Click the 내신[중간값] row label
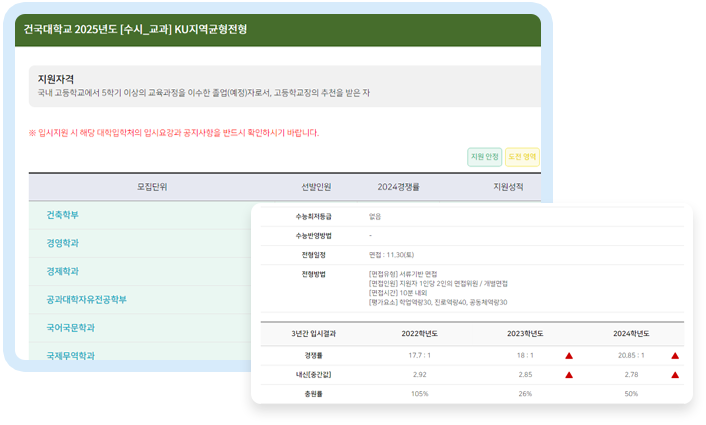Image resolution: width=706 pixels, height=425 pixels. (x=313, y=375)
